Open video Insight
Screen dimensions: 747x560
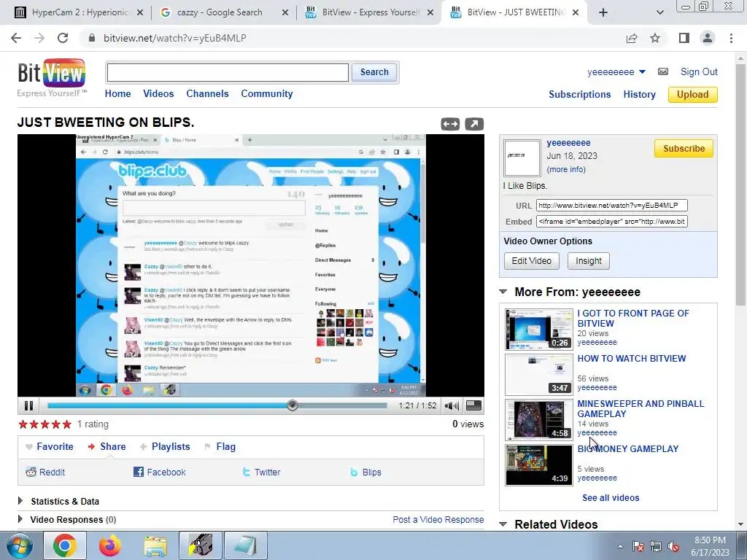tap(589, 261)
